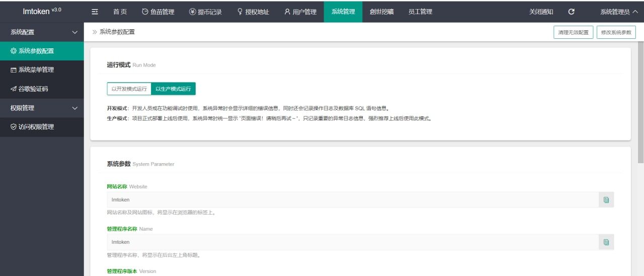Open the 系统管理员 user dropdown
The height and width of the screenshot is (276, 644).
coord(618,12)
